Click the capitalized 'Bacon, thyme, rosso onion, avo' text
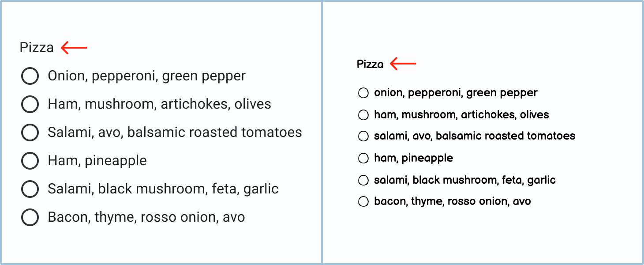 click(146, 217)
